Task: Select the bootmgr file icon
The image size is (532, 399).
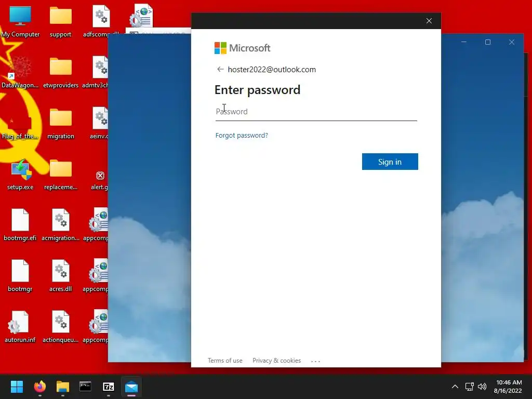Action: tap(20, 276)
